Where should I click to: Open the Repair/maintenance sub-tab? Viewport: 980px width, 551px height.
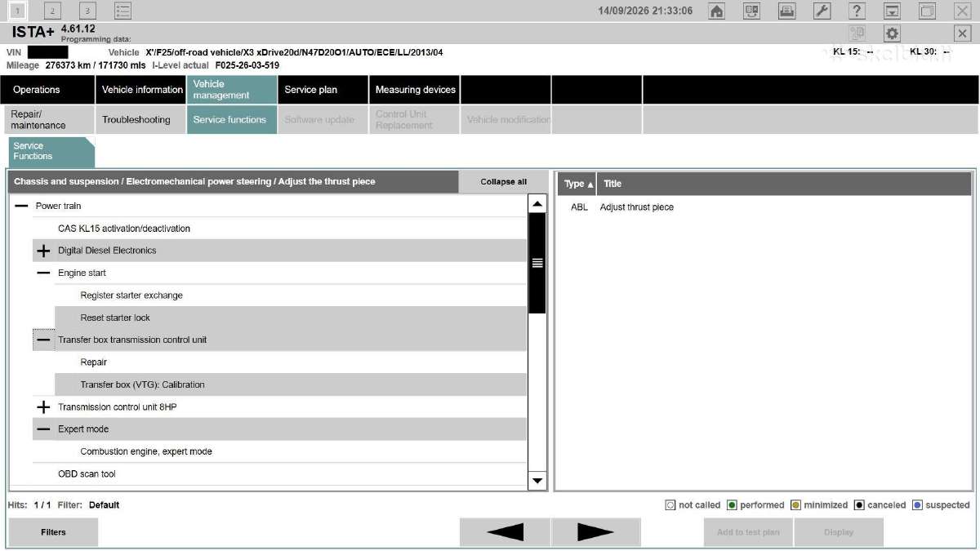pos(47,119)
